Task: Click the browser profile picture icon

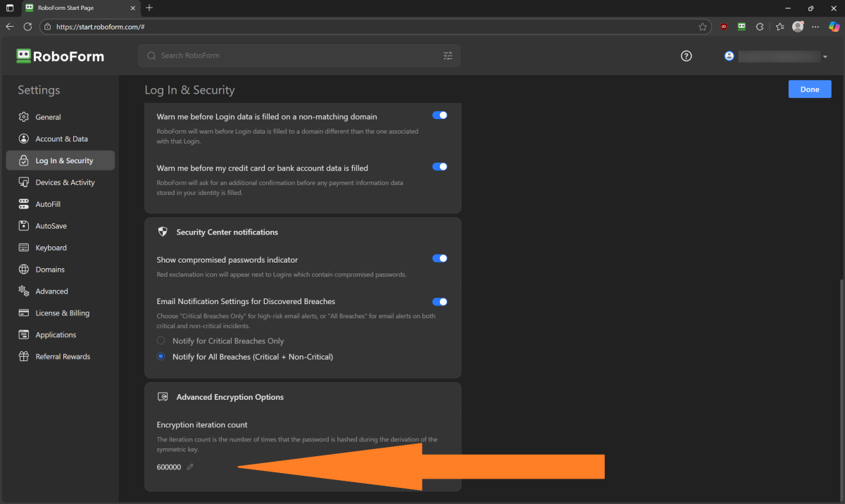Action: [798, 27]
